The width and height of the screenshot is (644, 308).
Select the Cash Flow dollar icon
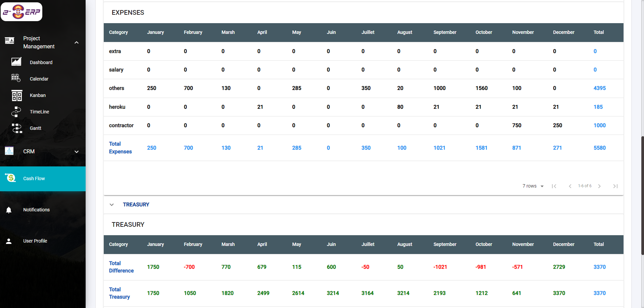[10, 178]
